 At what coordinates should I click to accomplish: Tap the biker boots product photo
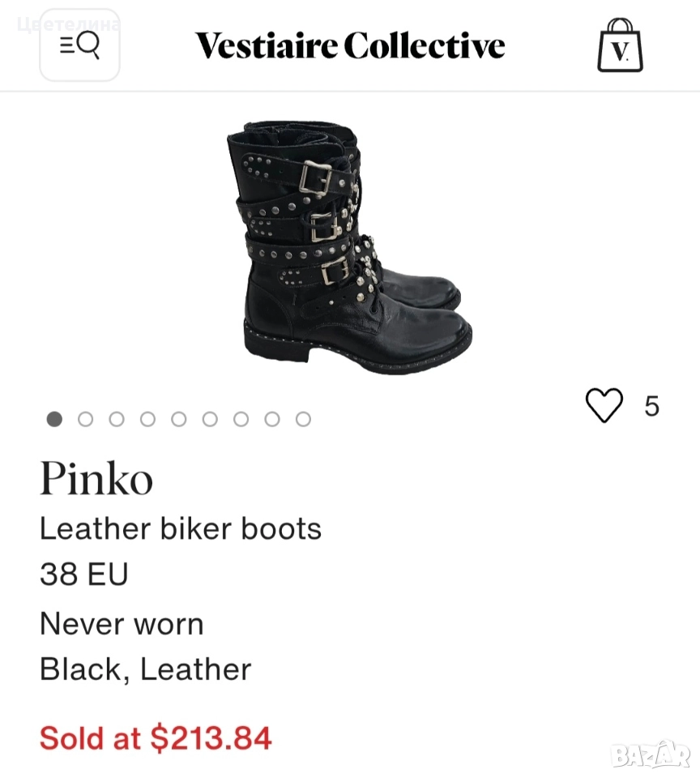(x=350, y=247)
